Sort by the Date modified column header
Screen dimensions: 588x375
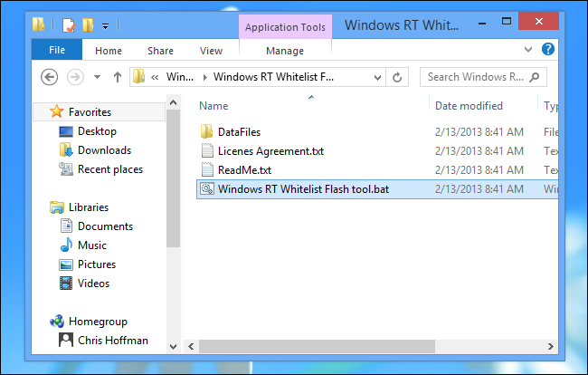point(469,106)
